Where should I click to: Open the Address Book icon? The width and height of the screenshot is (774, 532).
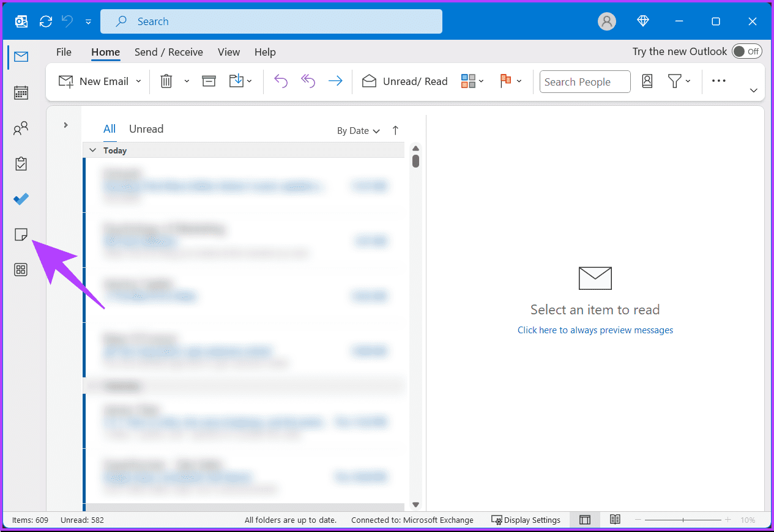(x=647, y=81)
